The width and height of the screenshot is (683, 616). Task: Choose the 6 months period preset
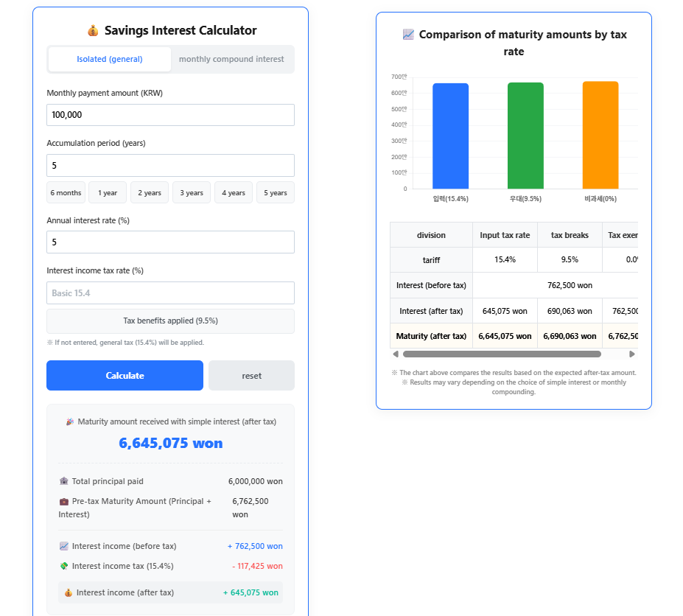[66, 192]
